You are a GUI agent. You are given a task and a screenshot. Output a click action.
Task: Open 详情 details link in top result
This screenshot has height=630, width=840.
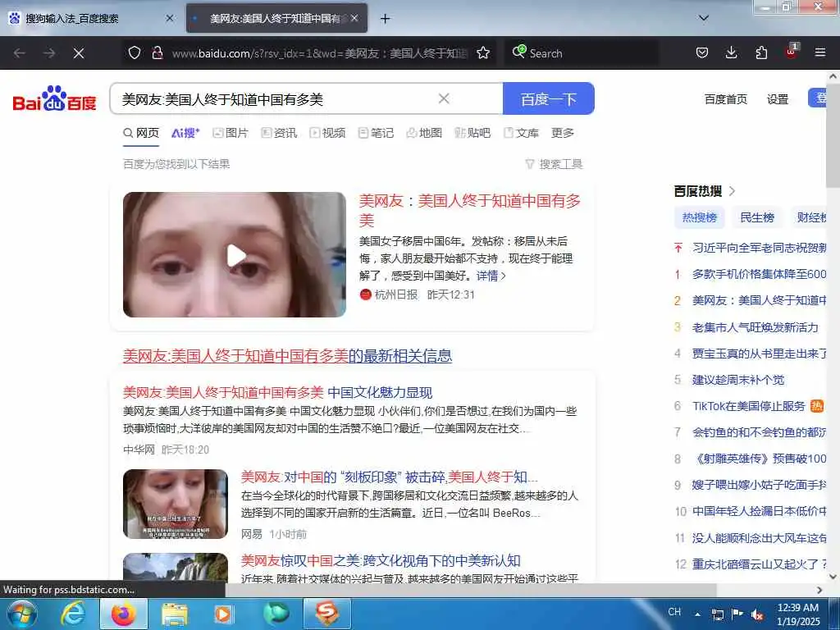(491, 276)
